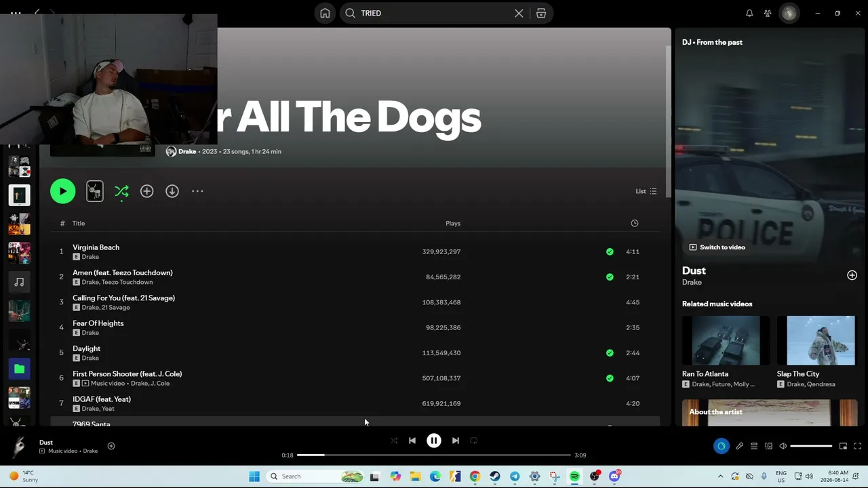Viewport: 868px width, 488px height.
Task: Open the List view options dropdown
Action: tap(646, 191)
